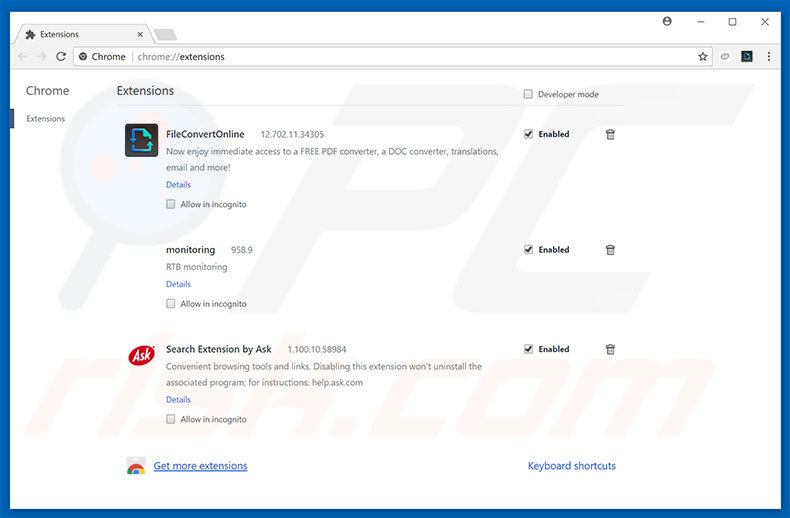The image size is (790, 518).
Task: Click the Ask logo icon
Action: (x=142, y=355)
